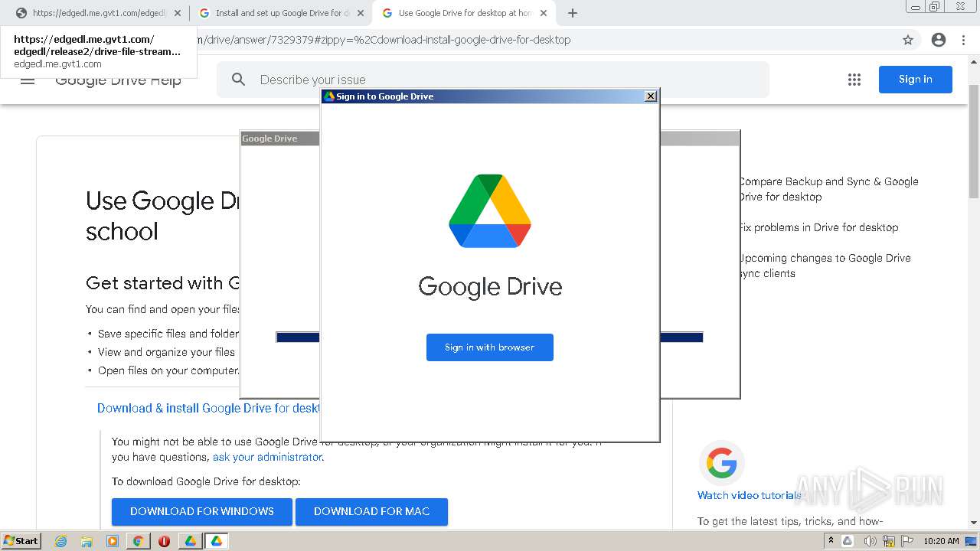Click the Google Drive logo in sign-in dialog
The image size is (980, 551).
point(490,211)
